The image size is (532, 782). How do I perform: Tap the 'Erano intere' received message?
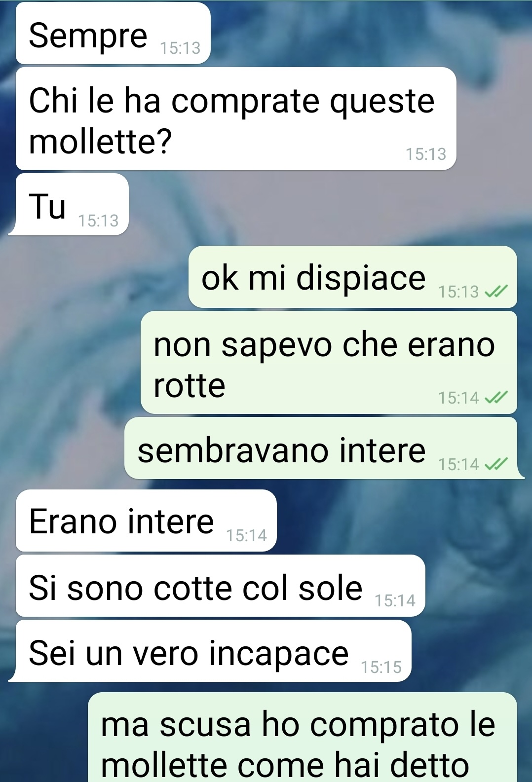pos(146,521)
